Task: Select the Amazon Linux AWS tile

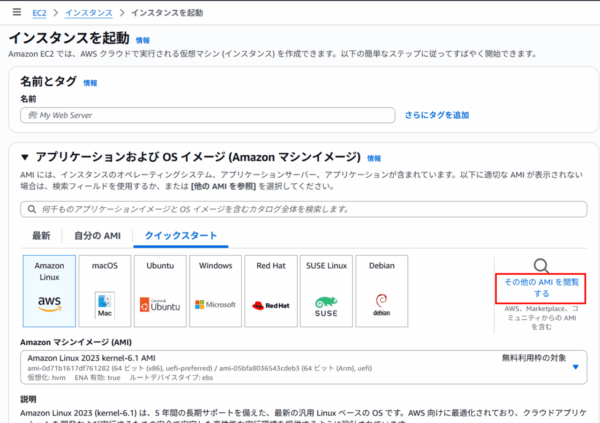Action: 49,291
